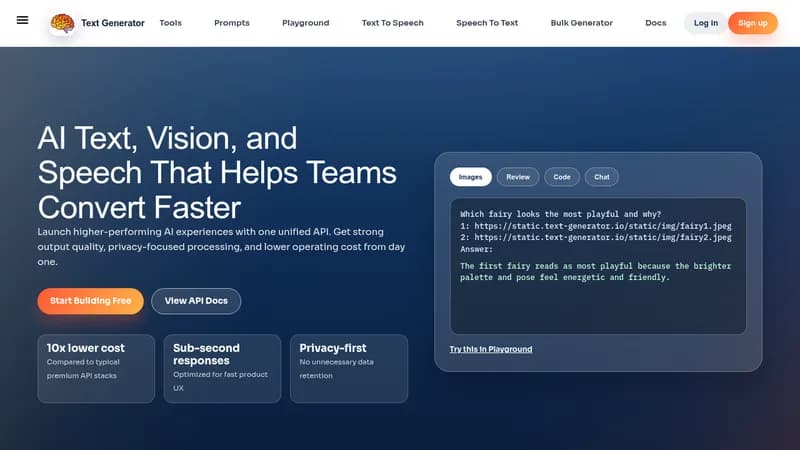Open Text To Speech page
This screenshot has width=800, height=450.
(392, 23)
